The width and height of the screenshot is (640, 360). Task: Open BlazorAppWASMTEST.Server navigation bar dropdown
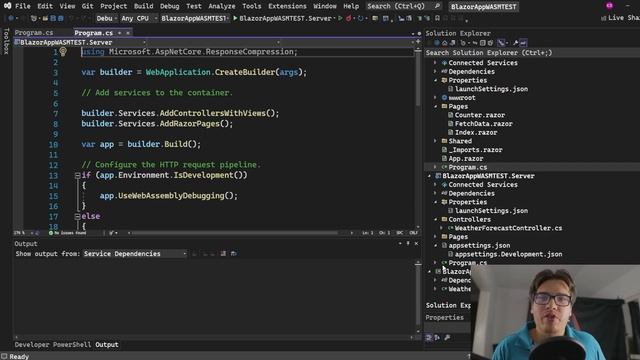pyautogui.click(x=80, y=42)
